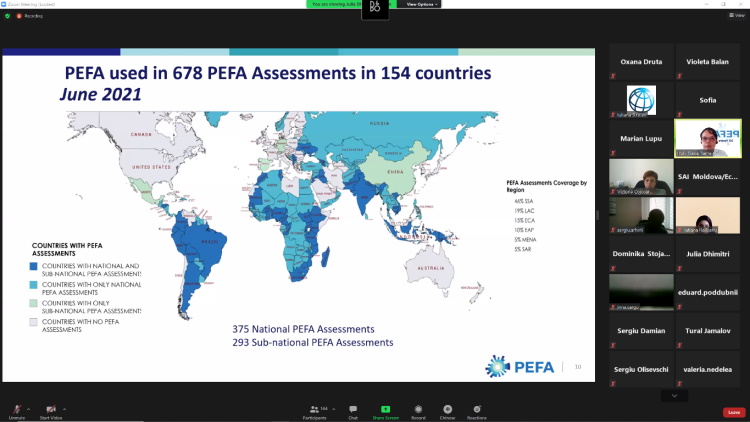Click muted mic icon on Sofia tile
Image resolution: width=750 pixels, height=422 pixels.
coord(679,114)
